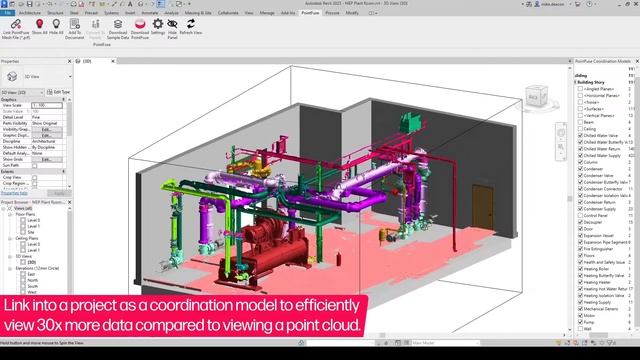This screenshot has width=640, height=360.
Task: Open the File menu tab
Action: [x=7, y=13]
